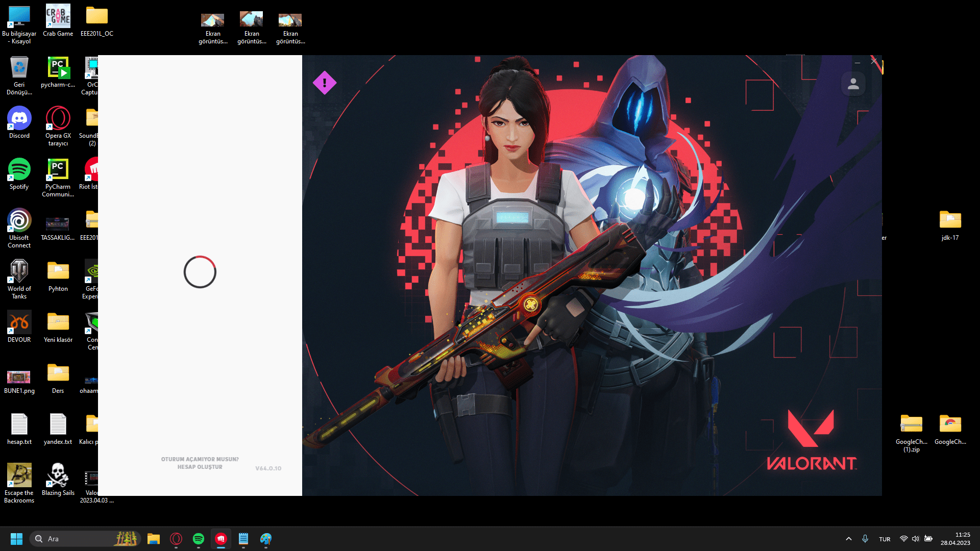The height and width of the screenshot is (551, 980).
Task: Open Geri Dönüşüm recycle bin icon
Action: tap(19, 76)
